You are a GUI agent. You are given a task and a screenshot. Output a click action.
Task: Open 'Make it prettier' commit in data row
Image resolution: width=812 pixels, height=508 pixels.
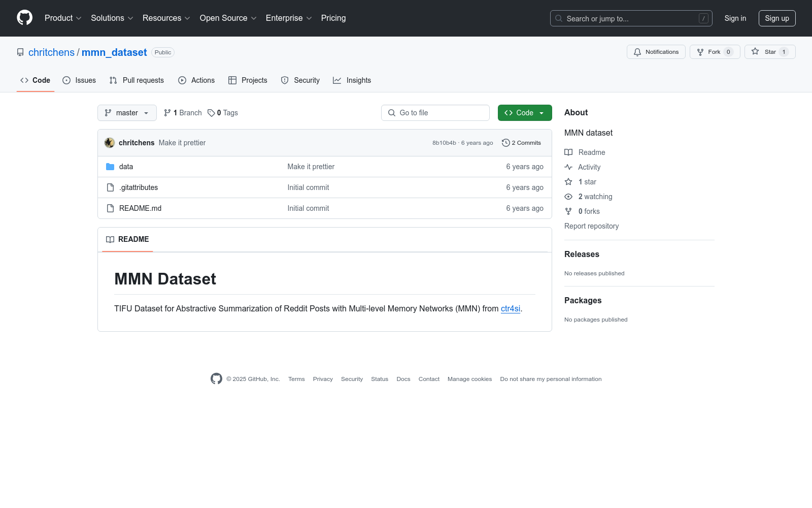311,167
